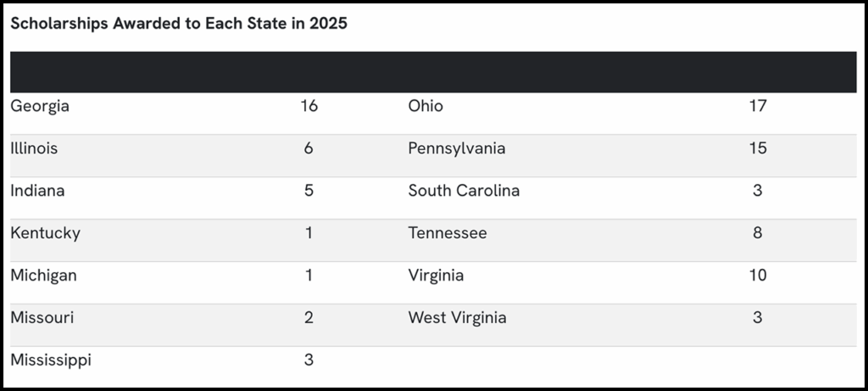Click the Scholarships Awarded to Each State heading
Viewport: 868px width, 391px height.
[179, 24]
